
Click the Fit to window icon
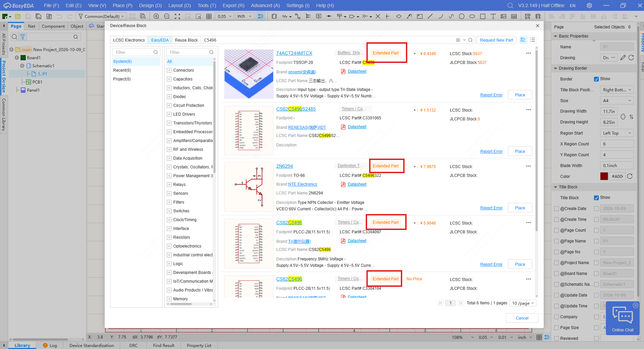pos(178,16)
